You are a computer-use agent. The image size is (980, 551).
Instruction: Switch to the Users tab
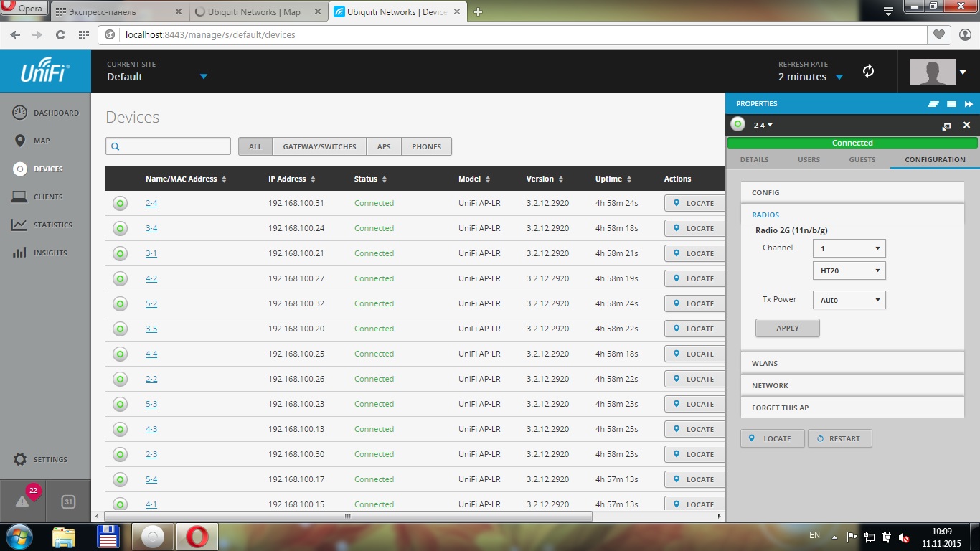[x=809, y=159]
